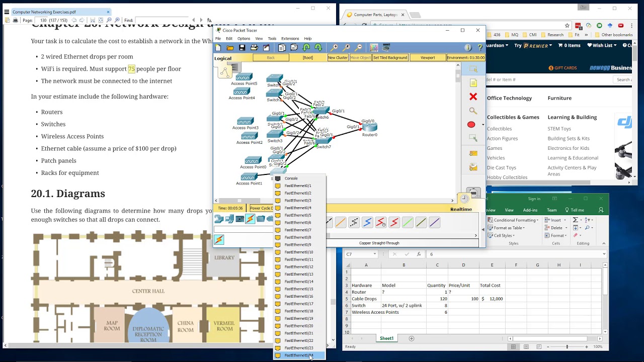Image resolution: width=644 pixels, height=362 pixels.
Task: Add new sheet with plus button in Excel
Action: click(x=411, y=338)
